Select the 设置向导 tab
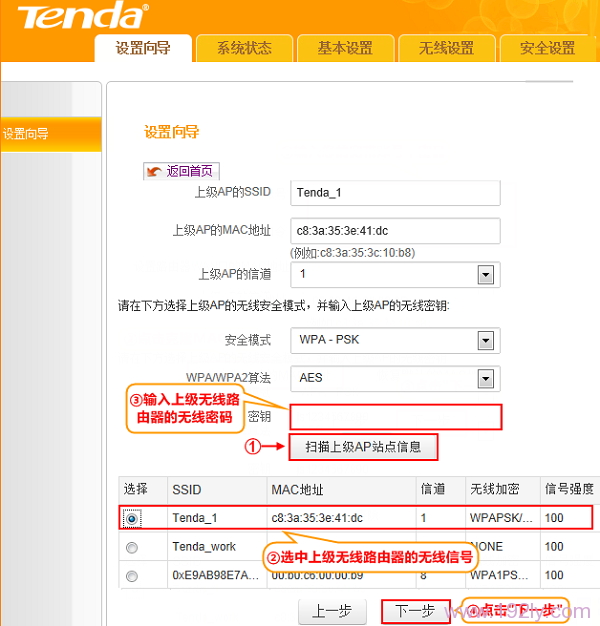The image size is (600, 626). pyautogui.click(x=143, y=48)
